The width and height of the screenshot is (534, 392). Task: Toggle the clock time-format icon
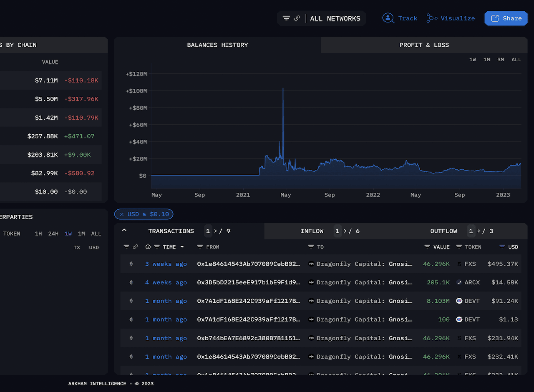(x=148, y=247)
